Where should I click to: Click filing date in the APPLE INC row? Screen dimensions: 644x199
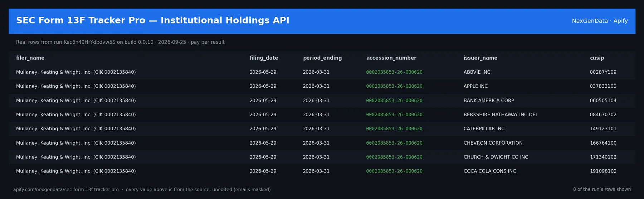(x=263, y=86)
